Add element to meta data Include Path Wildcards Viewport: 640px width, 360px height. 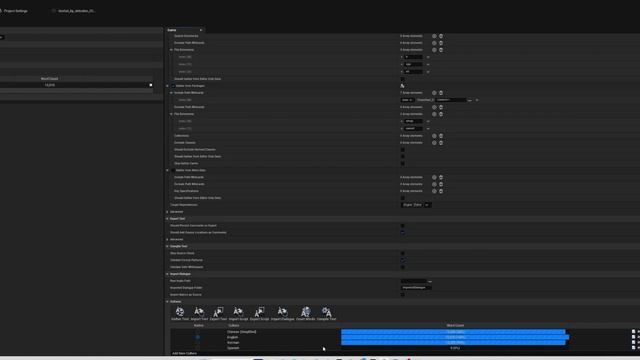(x=434, y=177)
